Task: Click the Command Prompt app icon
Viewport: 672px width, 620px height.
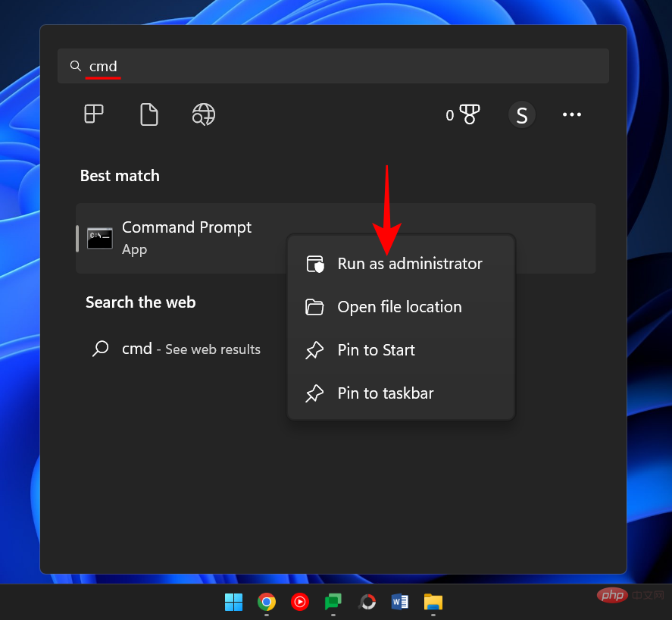Action: (x=100, y=237)
